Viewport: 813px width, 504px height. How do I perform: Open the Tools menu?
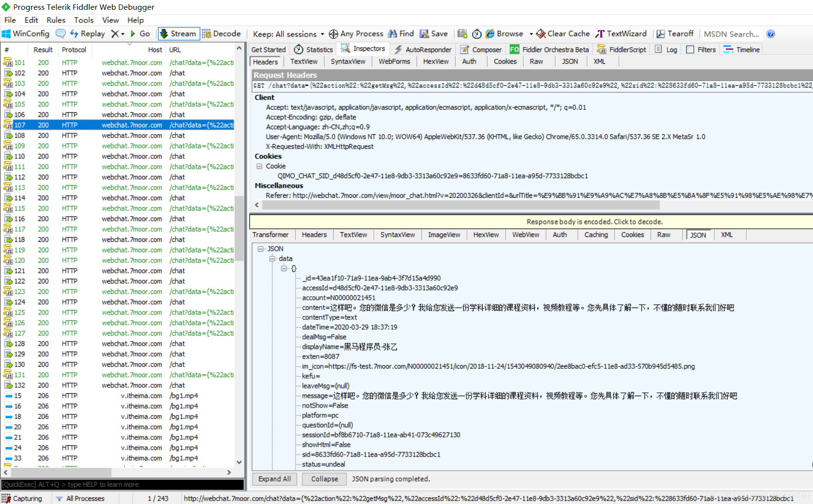point(84,20)
